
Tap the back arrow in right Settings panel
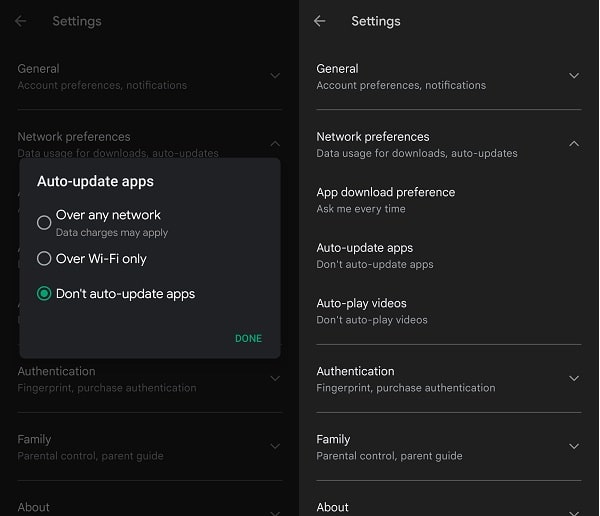click(320, 21)
